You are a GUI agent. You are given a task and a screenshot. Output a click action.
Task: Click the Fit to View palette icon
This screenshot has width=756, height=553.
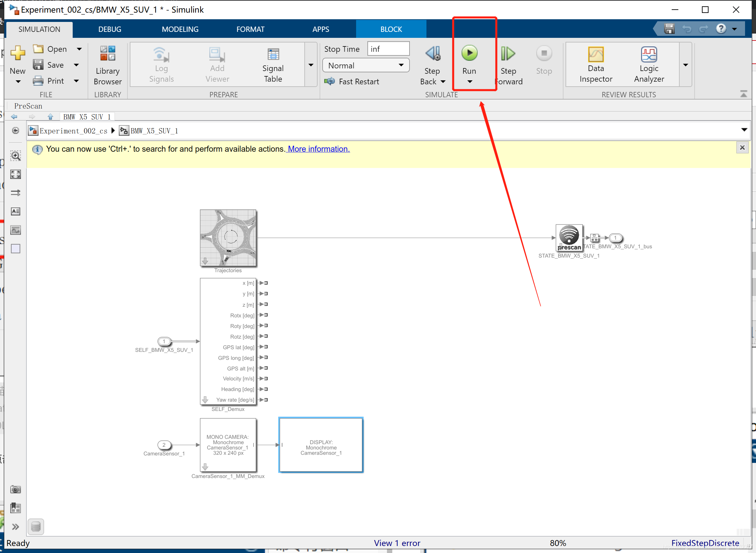15,174
